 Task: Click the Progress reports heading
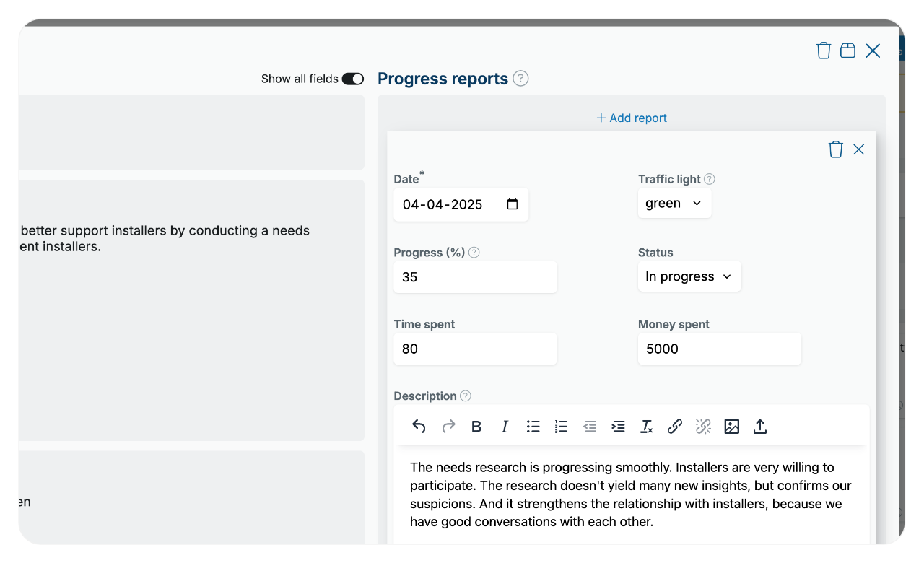443,79
